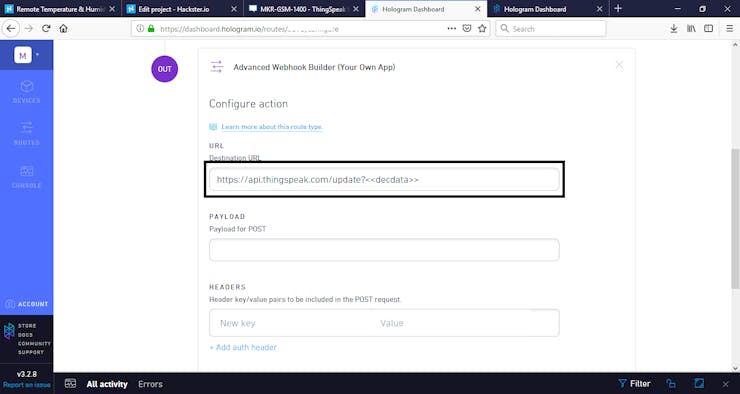Open Routes in the sidebar

point(26,134)
